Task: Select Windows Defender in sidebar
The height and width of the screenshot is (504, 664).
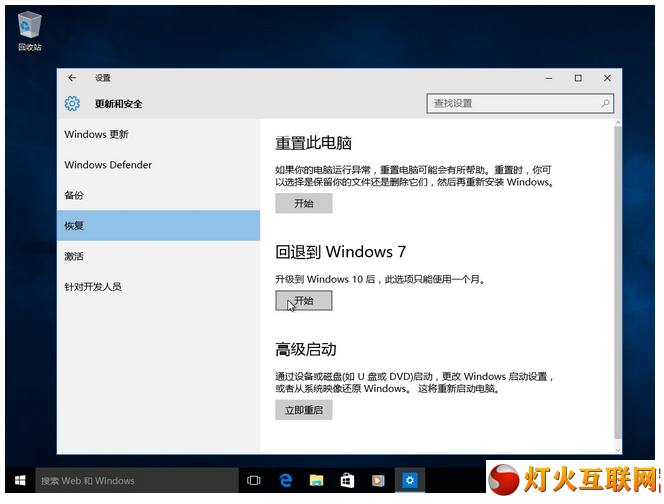Action: pyautogui.click(x=158, y=165)
